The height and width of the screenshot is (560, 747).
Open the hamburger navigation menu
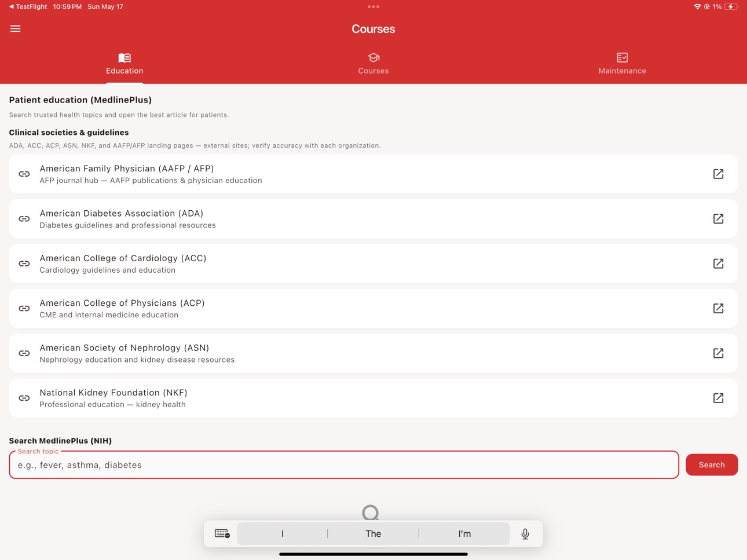[16, 28]
